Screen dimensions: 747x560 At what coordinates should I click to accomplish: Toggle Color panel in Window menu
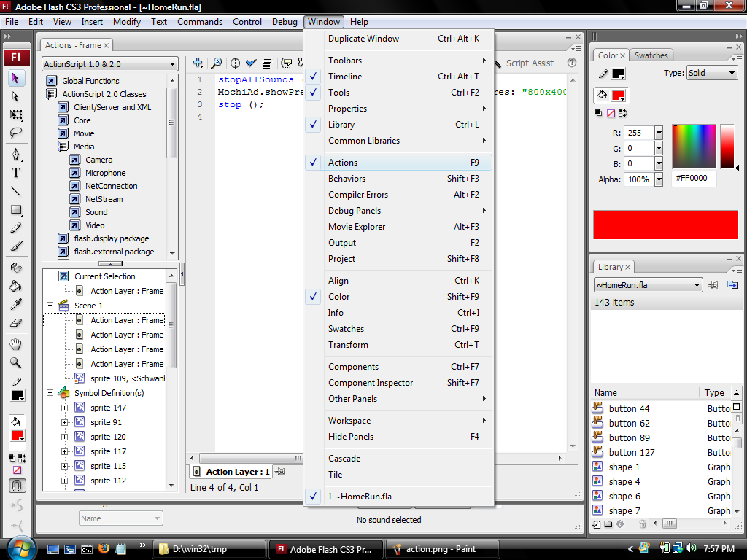398,297
